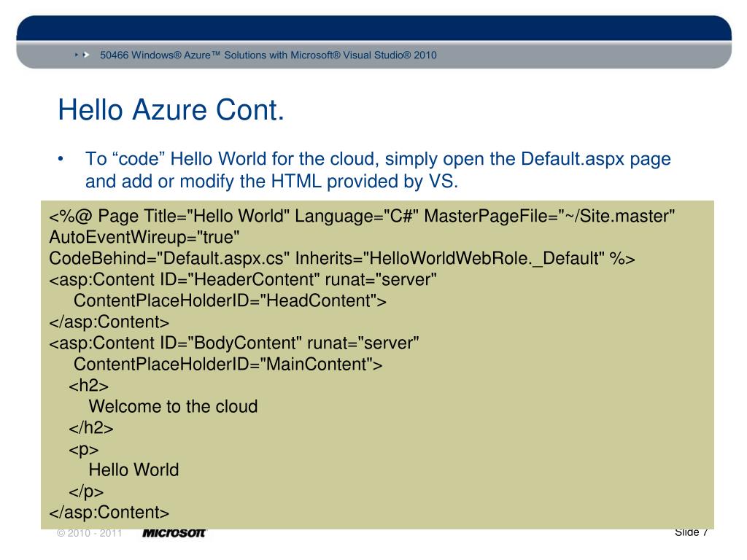Click the line "<asp:Content ID="BodyContent" runat="server""

234,343
